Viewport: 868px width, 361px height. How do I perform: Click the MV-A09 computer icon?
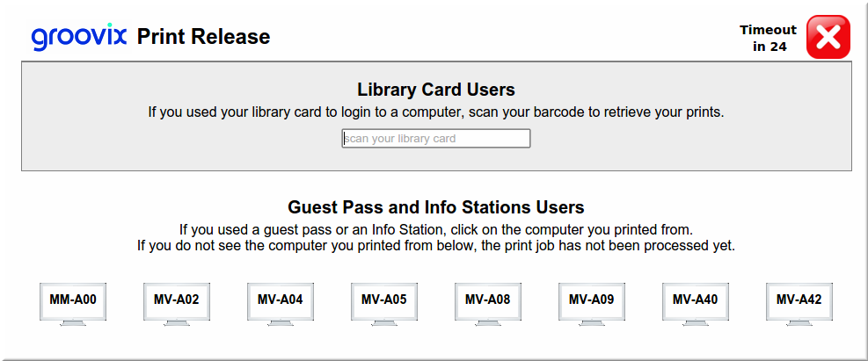[x=592, y=300]
